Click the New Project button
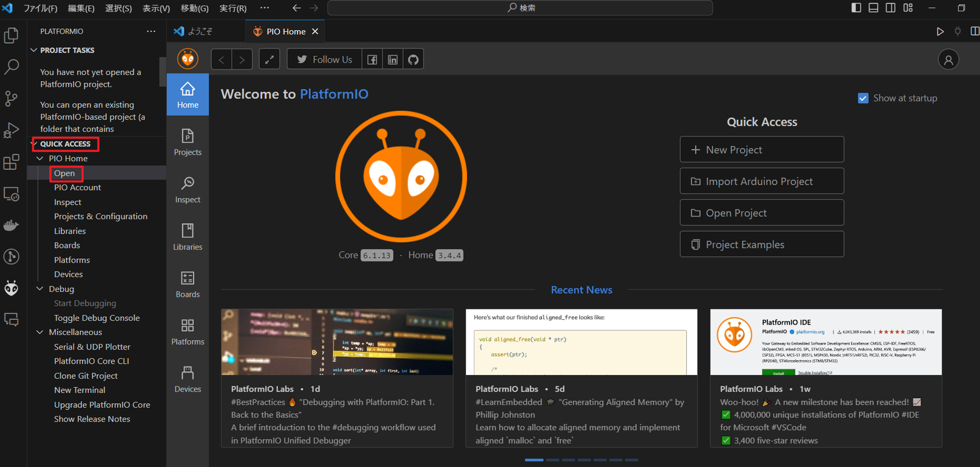 coord(762,150)
